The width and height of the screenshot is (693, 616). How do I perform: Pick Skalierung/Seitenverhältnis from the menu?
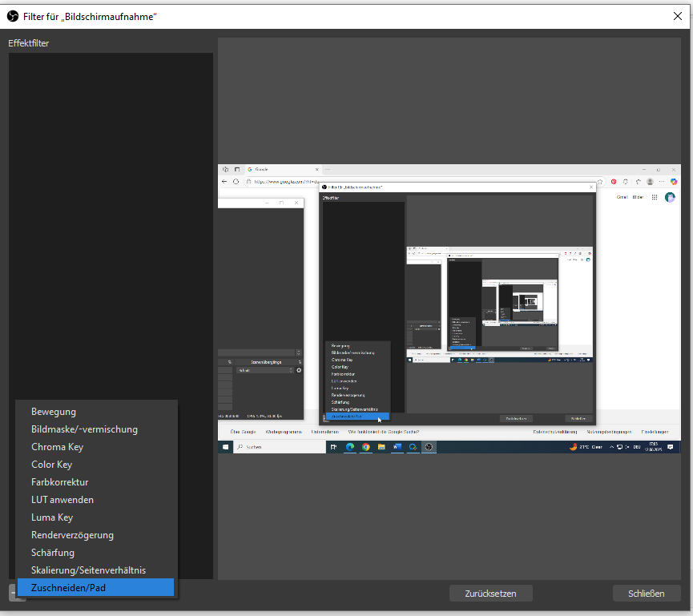[x=95, y=570]
